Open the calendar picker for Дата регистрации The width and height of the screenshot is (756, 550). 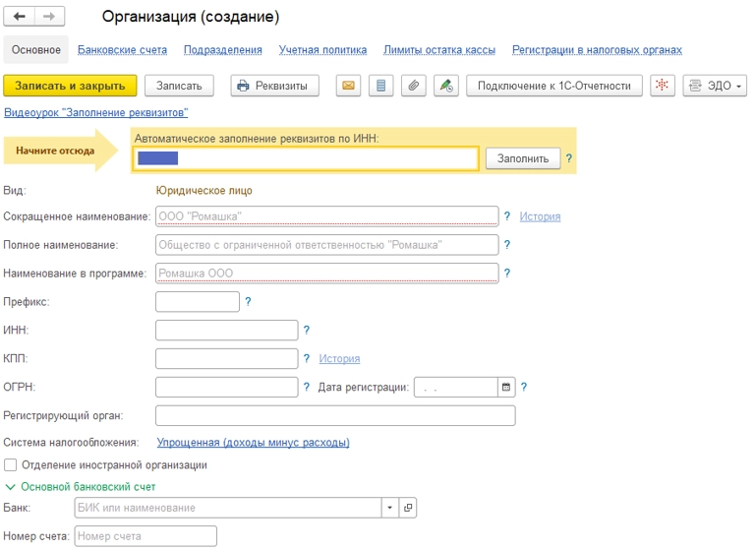(505, 387)
